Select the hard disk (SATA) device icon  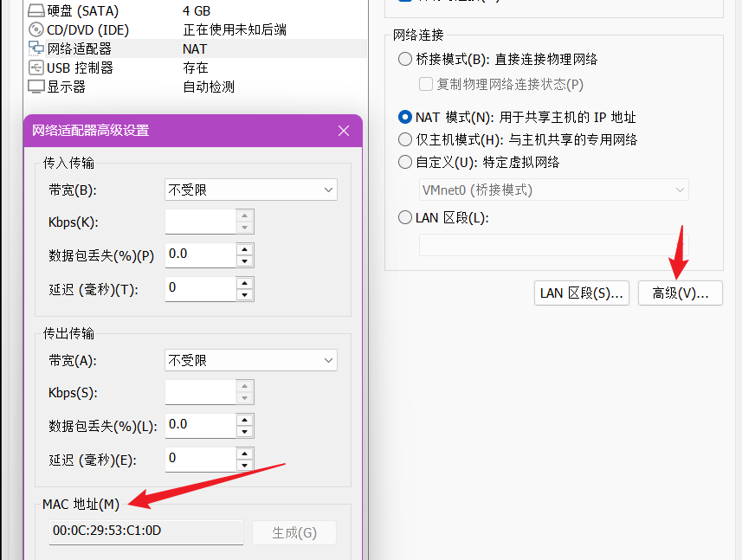(x=36, y=11)
